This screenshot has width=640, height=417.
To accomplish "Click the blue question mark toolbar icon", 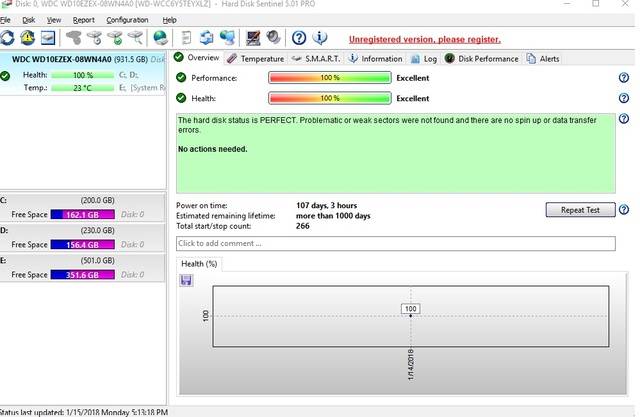I will click(x=299, y=38).
